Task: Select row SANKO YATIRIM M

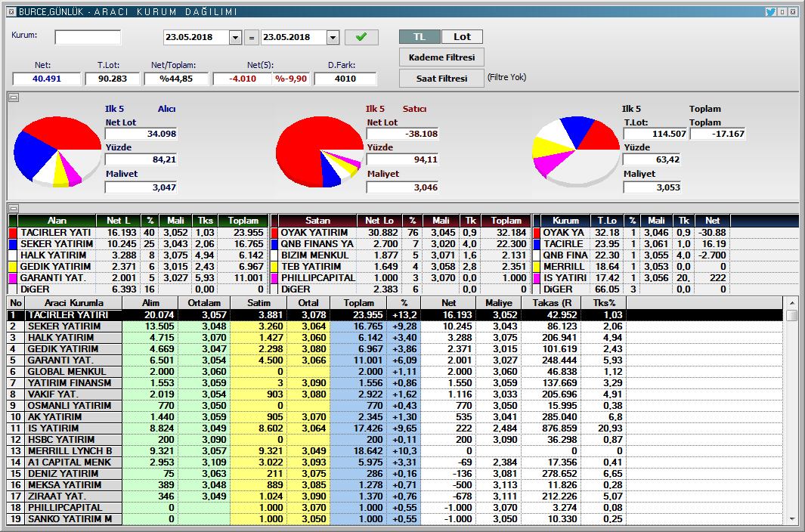Action: [x=395, y=518]
